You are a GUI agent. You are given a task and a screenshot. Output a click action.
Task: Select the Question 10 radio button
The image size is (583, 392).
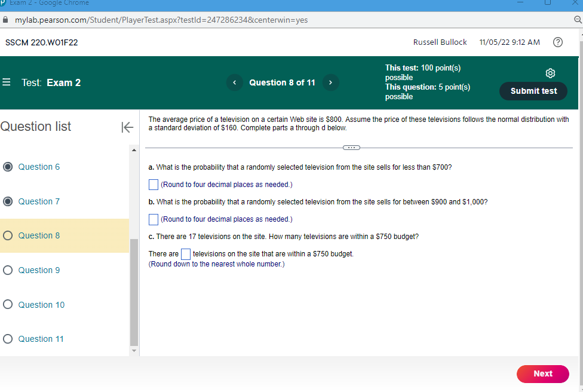[x=8, y=305]
